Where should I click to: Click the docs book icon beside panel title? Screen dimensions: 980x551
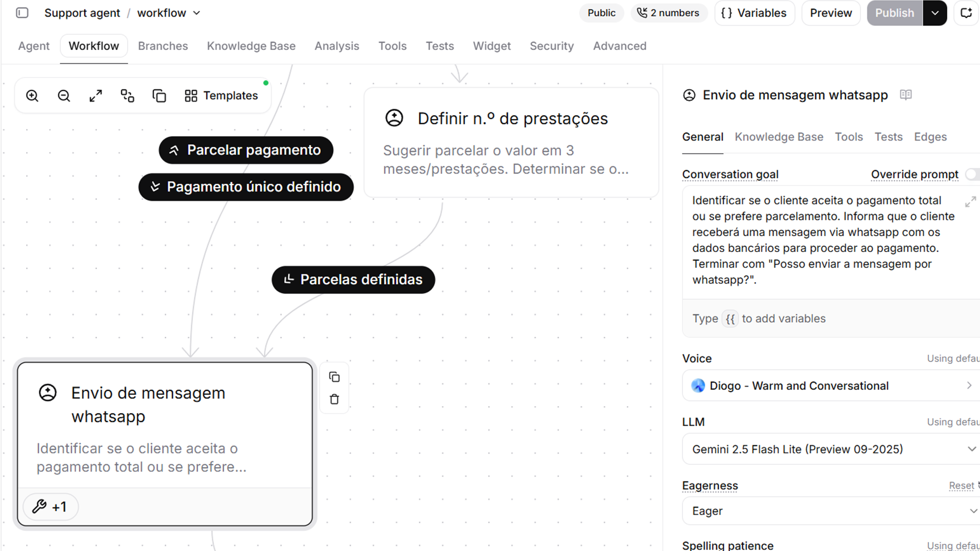point(906,95)
